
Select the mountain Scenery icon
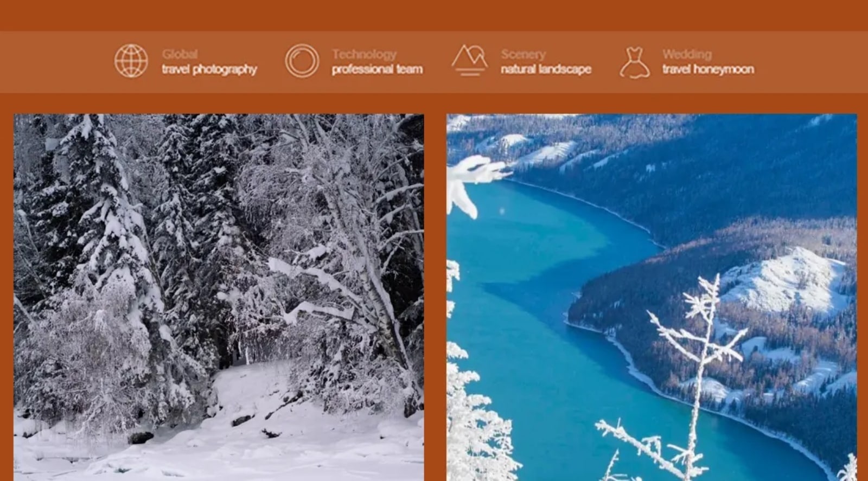469,60
